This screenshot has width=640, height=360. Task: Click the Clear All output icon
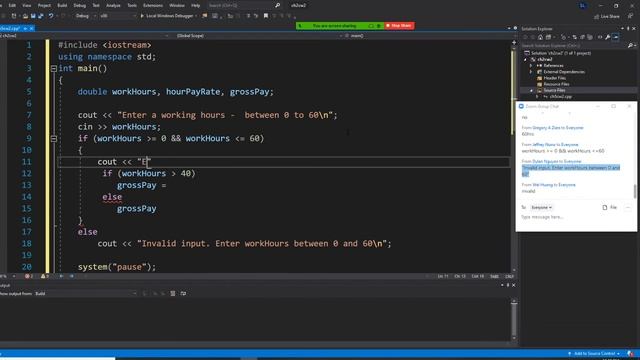[x=173, y=293]
